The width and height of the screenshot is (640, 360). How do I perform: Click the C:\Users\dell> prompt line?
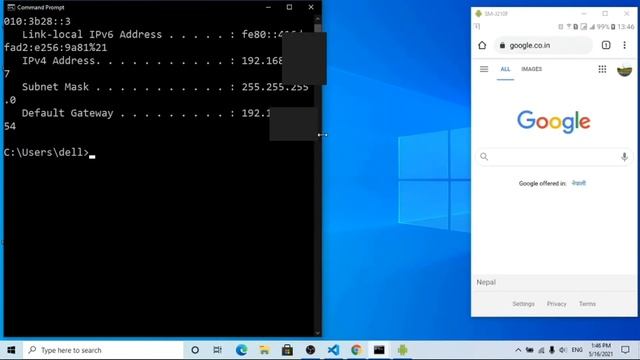[46, 153]
